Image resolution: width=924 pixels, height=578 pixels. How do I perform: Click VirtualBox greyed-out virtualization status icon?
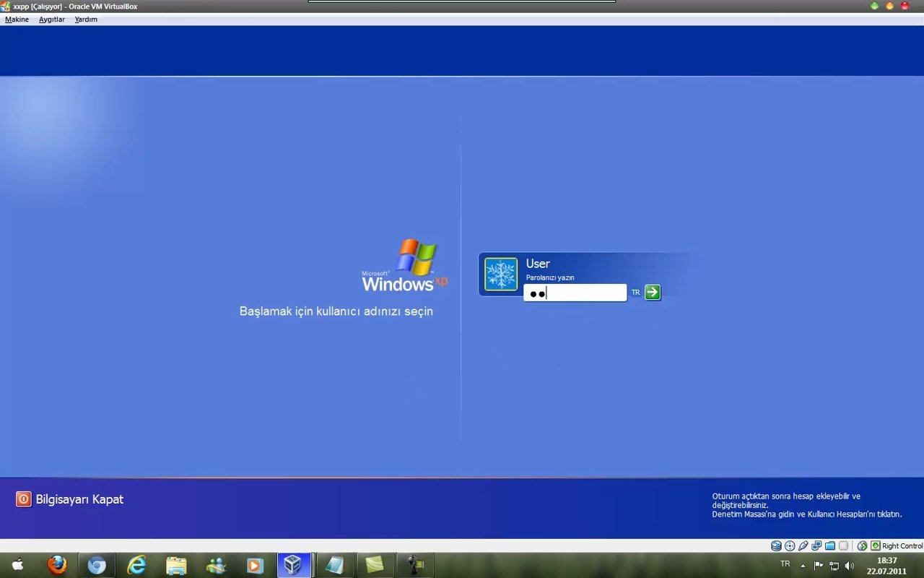coord(843,545)
